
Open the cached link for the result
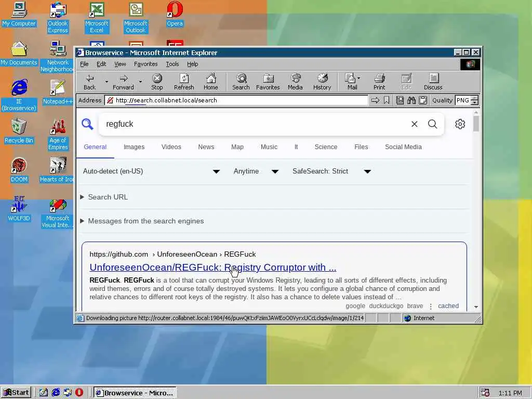(448, 306)
